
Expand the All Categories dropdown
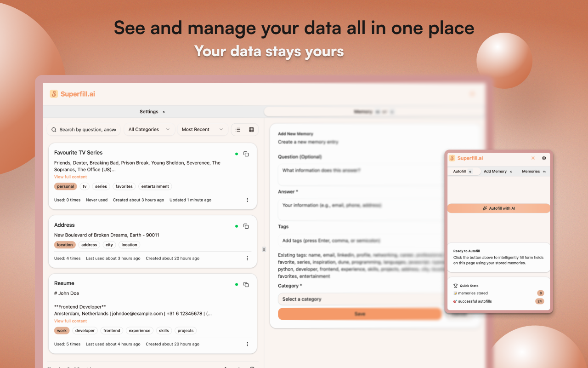click(149, 130)
